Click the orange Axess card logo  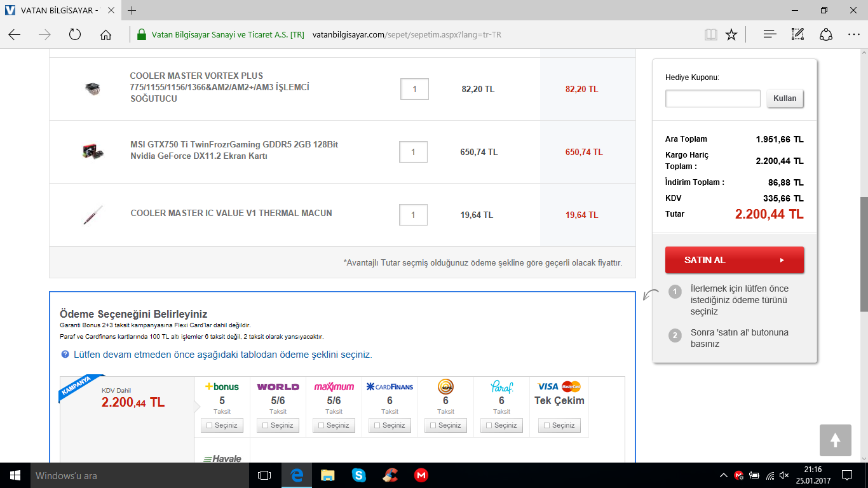(x=445, y=386)
